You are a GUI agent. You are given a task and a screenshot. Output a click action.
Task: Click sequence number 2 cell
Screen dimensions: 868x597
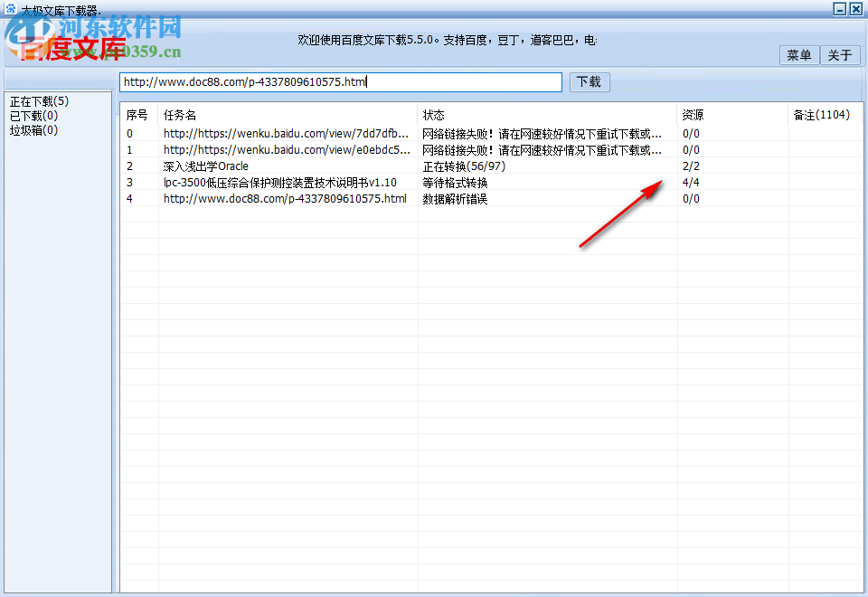(x=129, y=166)
